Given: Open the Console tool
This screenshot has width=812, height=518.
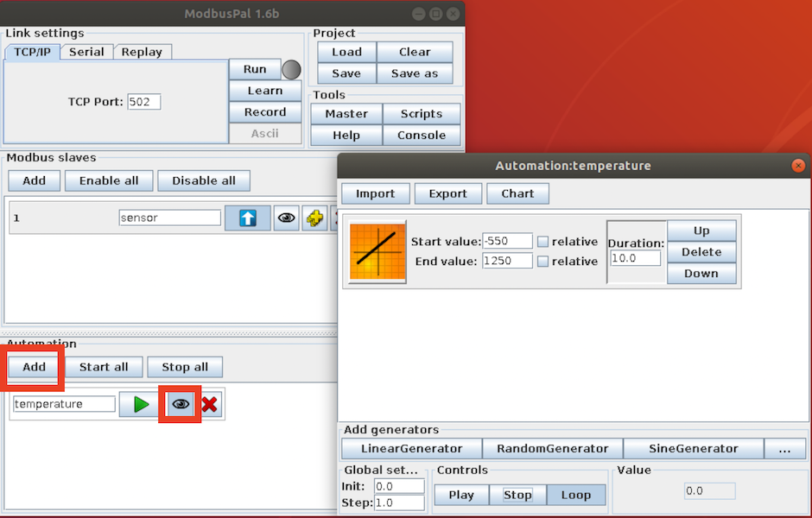Looking at the screenshot, I should 422,135.
